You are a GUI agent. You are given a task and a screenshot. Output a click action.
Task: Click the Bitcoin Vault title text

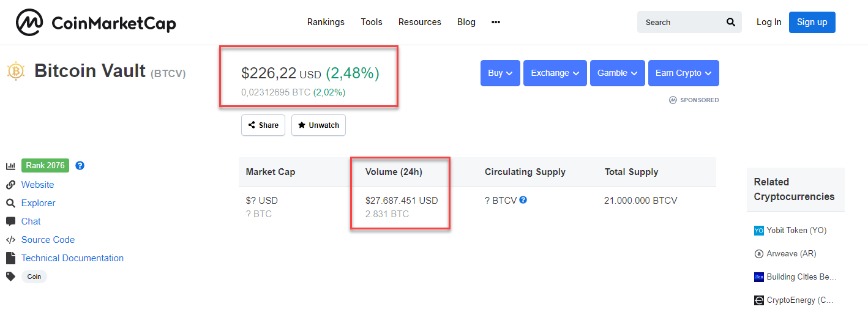[x=90, y=71]
